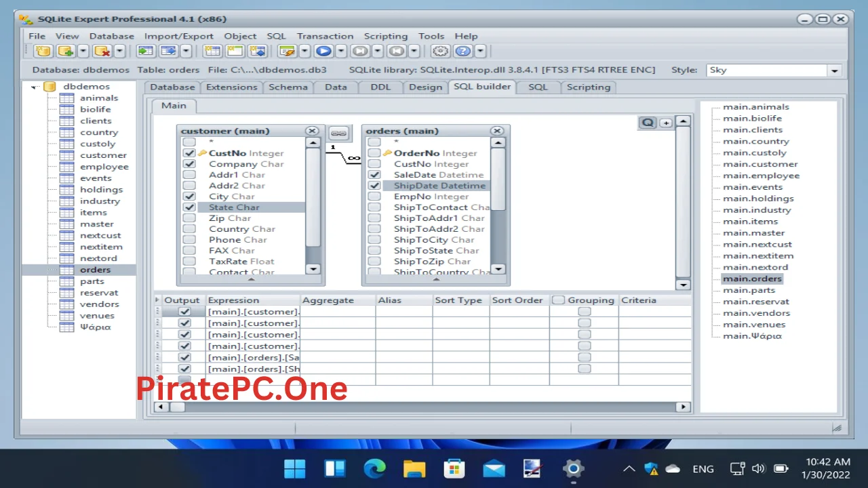Open the Scripting menu
The image size is (868, 488).
tap(386, 36)
